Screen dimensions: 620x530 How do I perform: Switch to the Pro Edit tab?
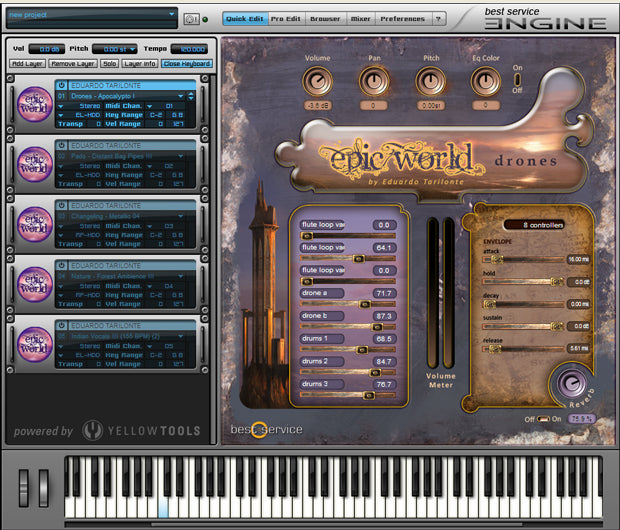point(286,18)
